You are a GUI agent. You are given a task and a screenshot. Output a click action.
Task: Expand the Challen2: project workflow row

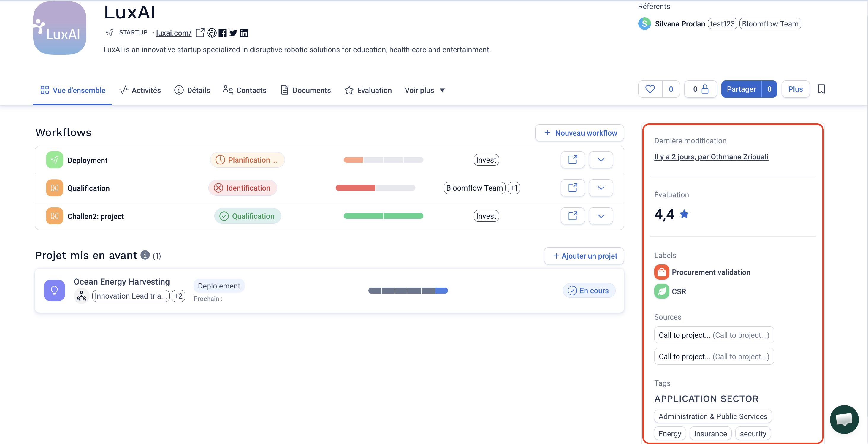click(x=601, y=216)
